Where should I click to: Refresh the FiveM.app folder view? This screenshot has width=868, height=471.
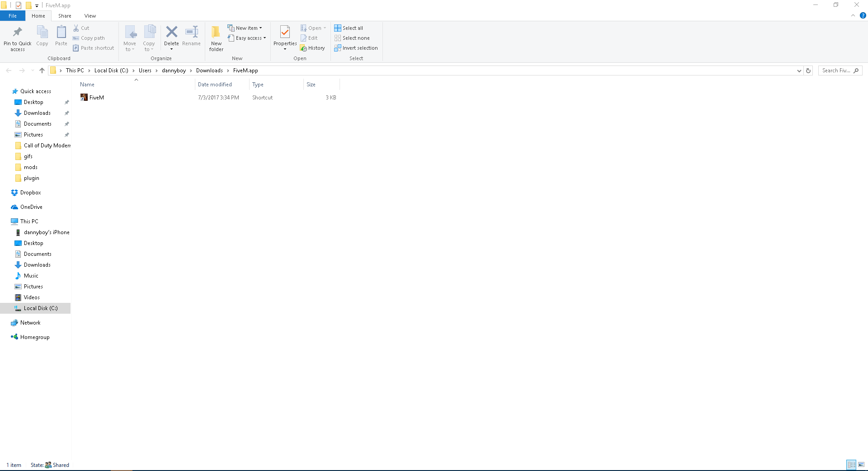coord(808,71)
